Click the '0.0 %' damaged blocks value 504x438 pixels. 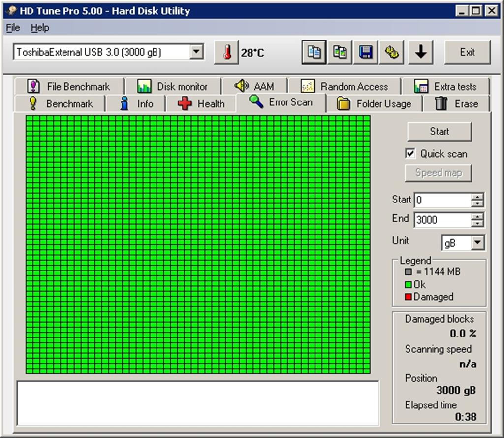click(463, 333)
